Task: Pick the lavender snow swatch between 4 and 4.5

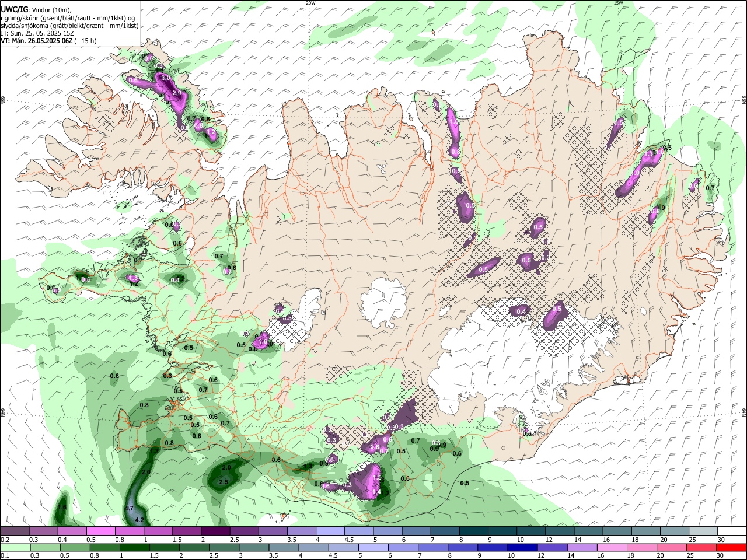Action: coord(330,531)
